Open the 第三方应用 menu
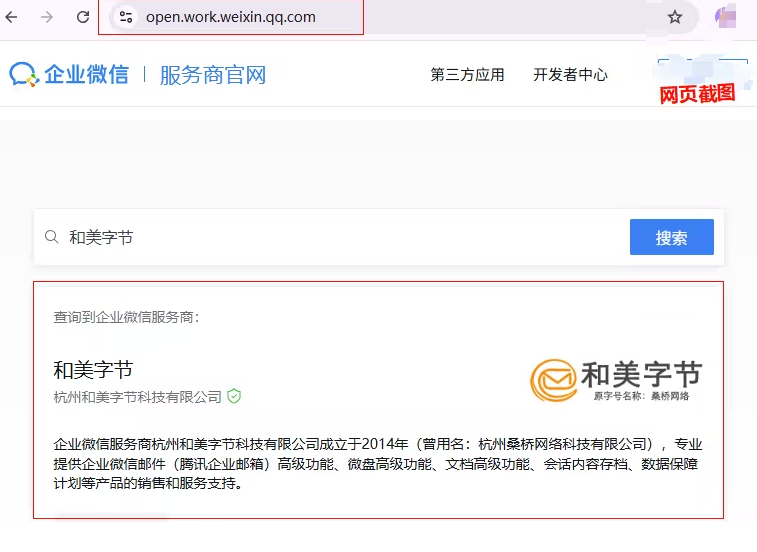 click(467, 75)
